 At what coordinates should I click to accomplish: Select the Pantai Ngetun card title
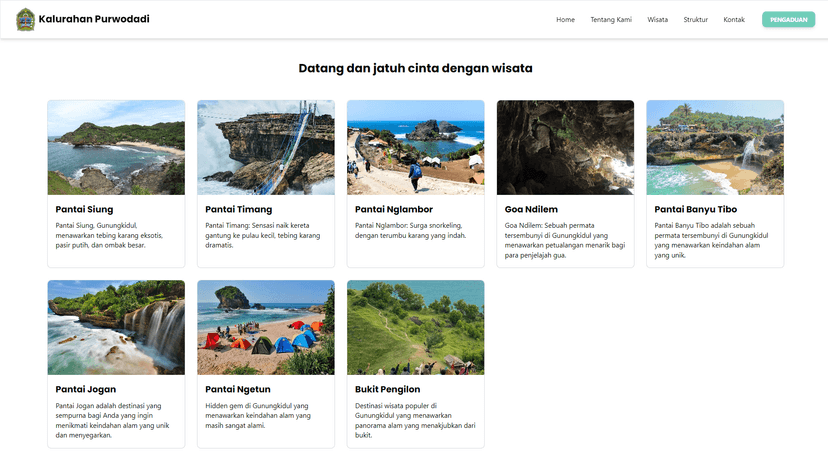[238, 390]
